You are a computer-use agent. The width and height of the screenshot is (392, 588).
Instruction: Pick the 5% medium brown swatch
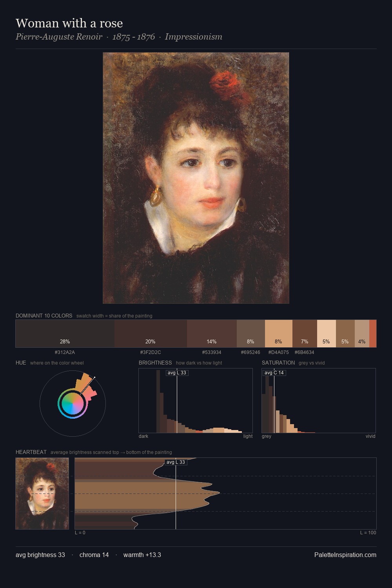[345, 334]
